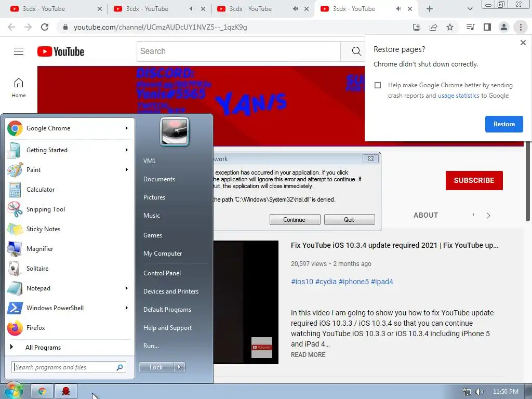Reload the page with the refresh icon
This screenshot has width=532, height=399.
click(x=45, y=27)
